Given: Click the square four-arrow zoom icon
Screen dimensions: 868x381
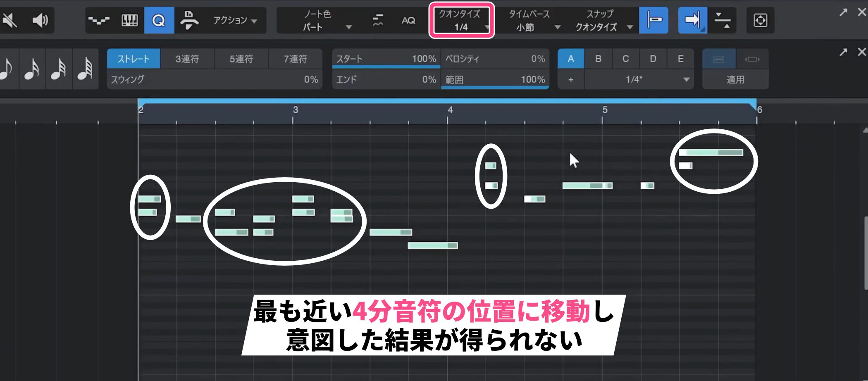Looking at the screenshot, I should pyautogui.click(x=760, y=20).
